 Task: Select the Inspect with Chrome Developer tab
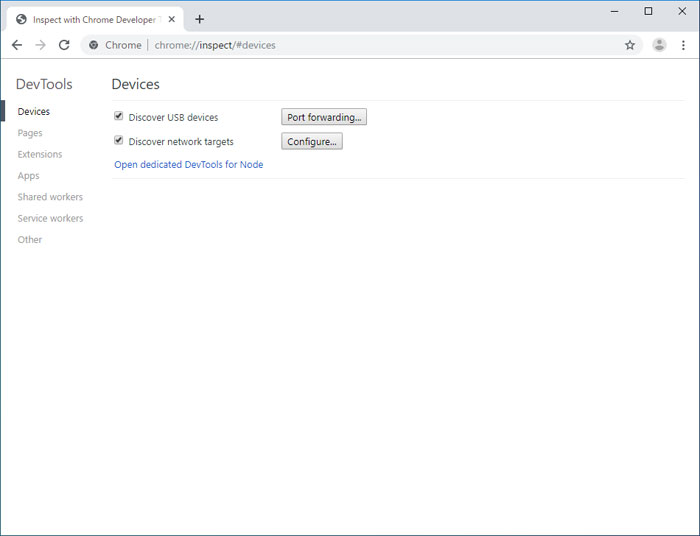95,20
